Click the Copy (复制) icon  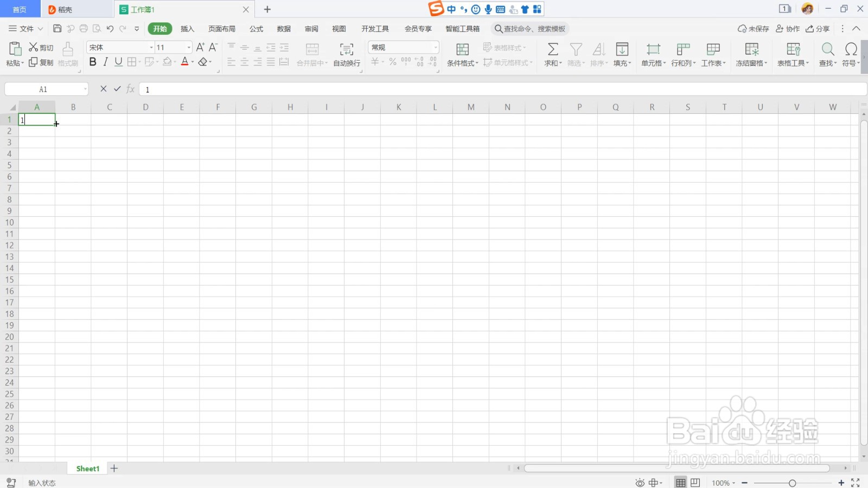coord(33,62)
